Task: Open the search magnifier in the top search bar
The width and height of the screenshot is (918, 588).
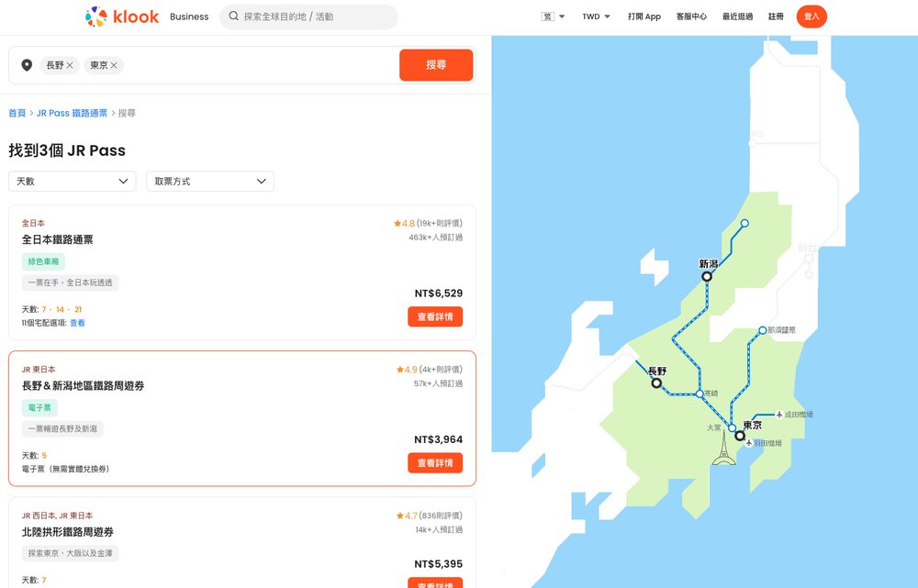Action: [233, 16]
